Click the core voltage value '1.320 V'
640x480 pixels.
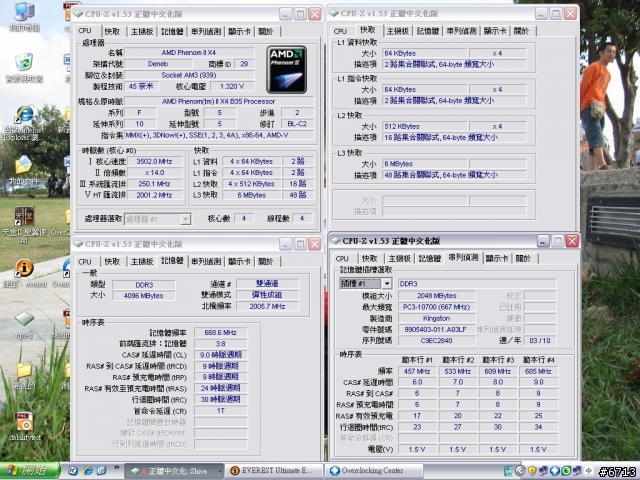pos(232,86)
